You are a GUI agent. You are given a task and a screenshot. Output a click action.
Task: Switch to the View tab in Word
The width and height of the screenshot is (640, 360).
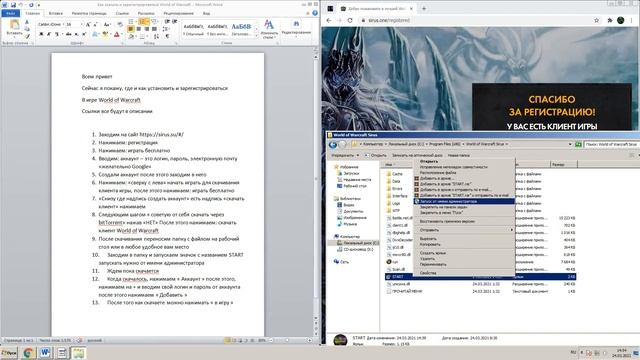(x=206, y=13)
